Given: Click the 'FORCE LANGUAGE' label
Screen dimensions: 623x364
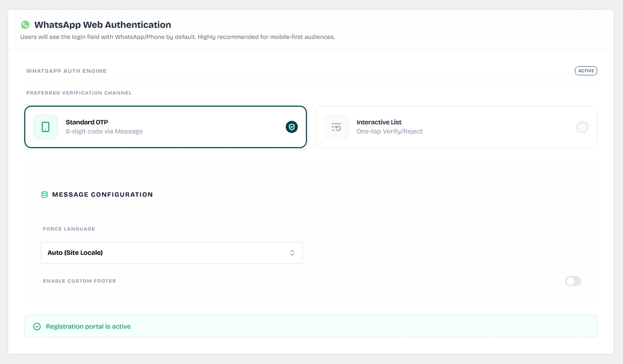Looking at the screenshot, I should point(69,229).
